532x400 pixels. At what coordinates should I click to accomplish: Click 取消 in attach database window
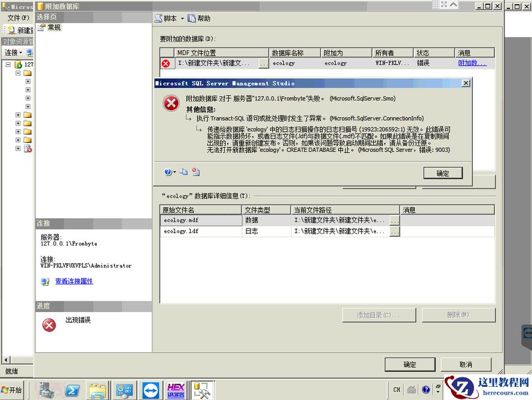point(466,365)
